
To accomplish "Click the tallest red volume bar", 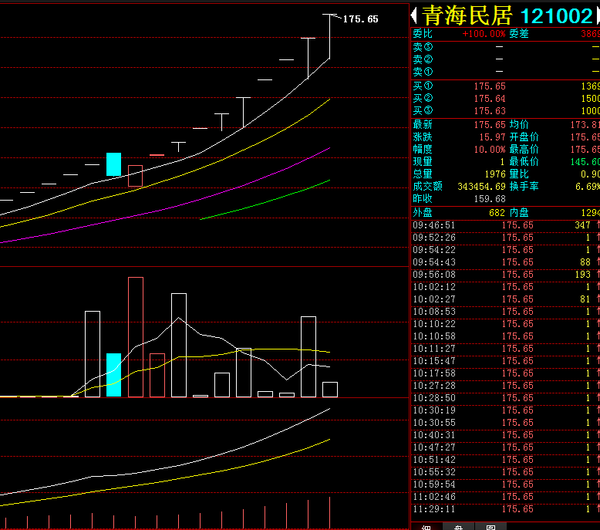I will [135, 336].
